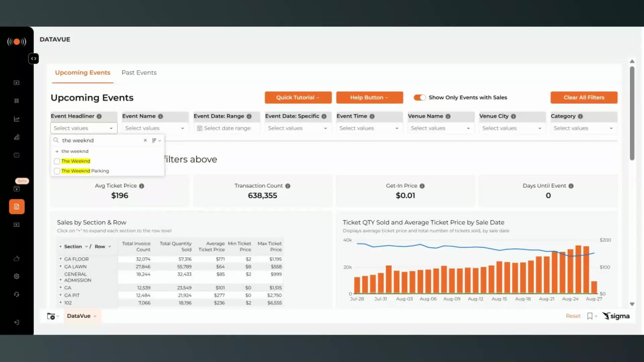Click the scroll down arrow on the page scrollbar
This screenshot has width=644, height=362.
pos(632,304)
